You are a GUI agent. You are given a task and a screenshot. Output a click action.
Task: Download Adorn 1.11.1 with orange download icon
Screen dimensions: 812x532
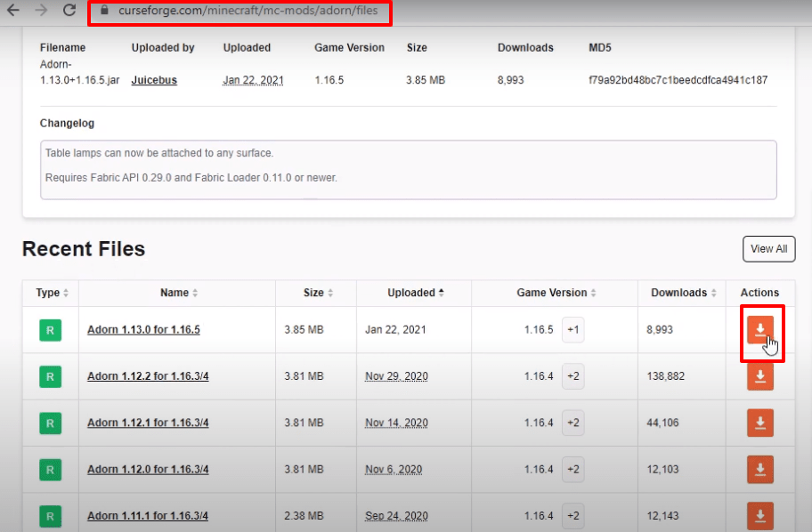(759, 515)
